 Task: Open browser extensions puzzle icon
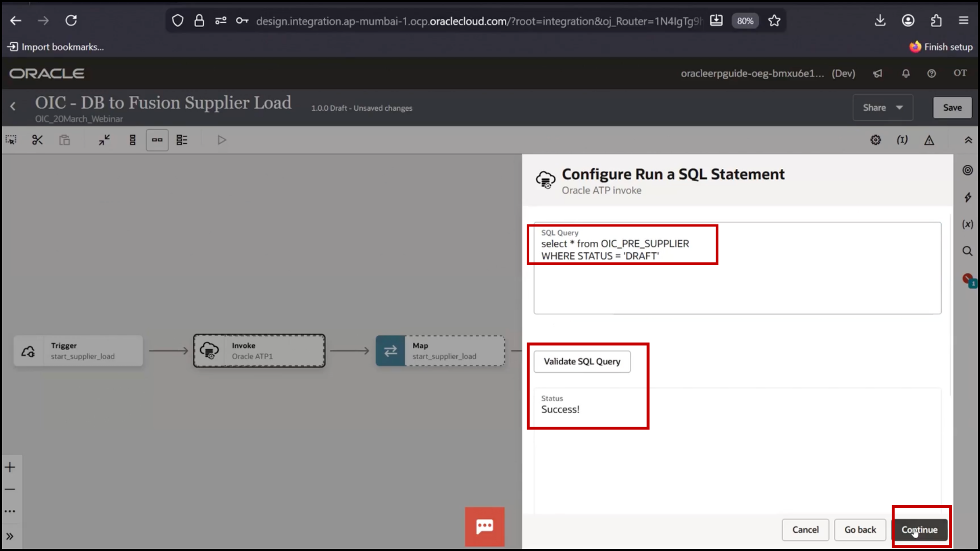936,20
